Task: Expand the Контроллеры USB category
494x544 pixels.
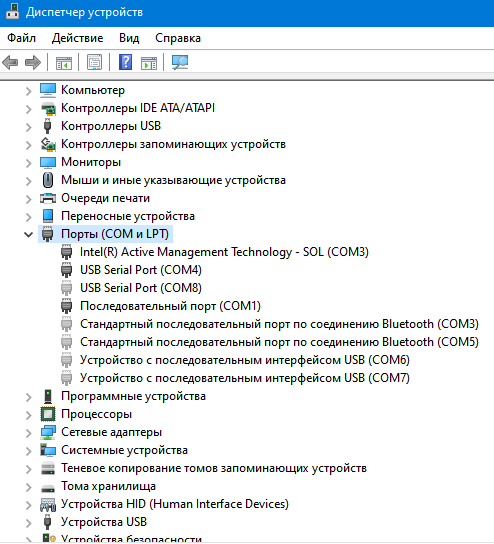Action: pos(28,126)
